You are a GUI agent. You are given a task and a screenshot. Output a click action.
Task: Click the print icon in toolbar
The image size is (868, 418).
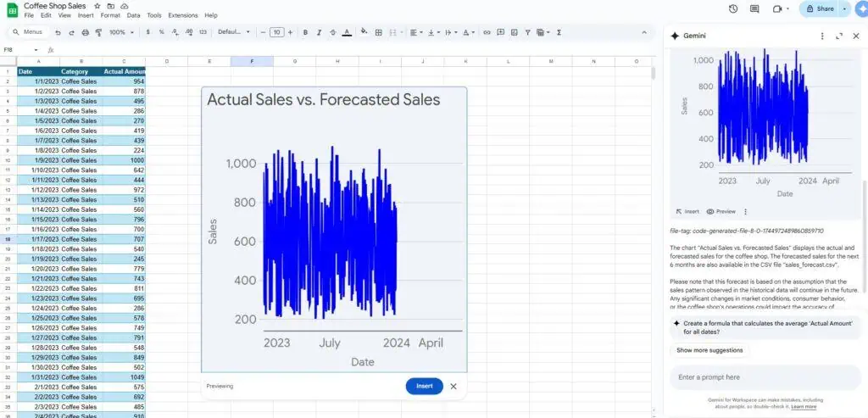point(85,32)
